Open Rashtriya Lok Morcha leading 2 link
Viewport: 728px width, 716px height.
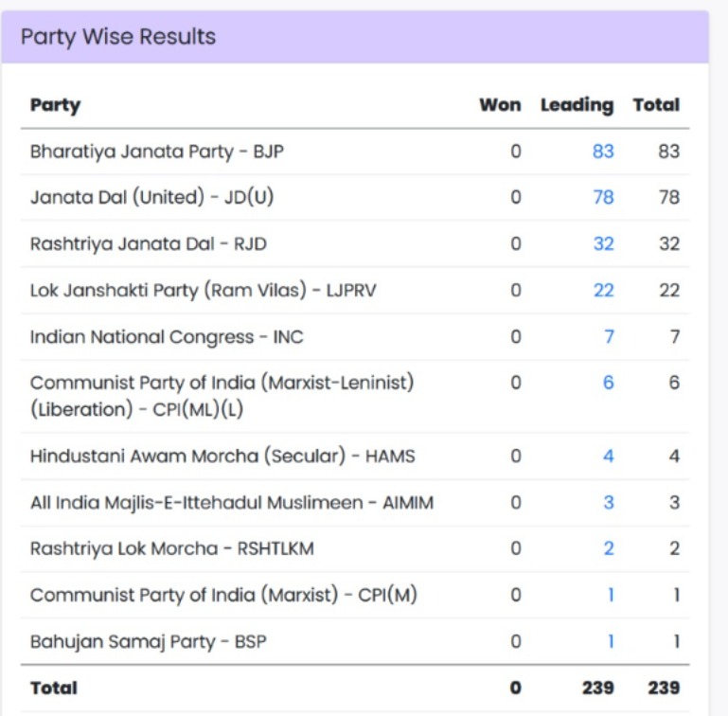point(609,549)
